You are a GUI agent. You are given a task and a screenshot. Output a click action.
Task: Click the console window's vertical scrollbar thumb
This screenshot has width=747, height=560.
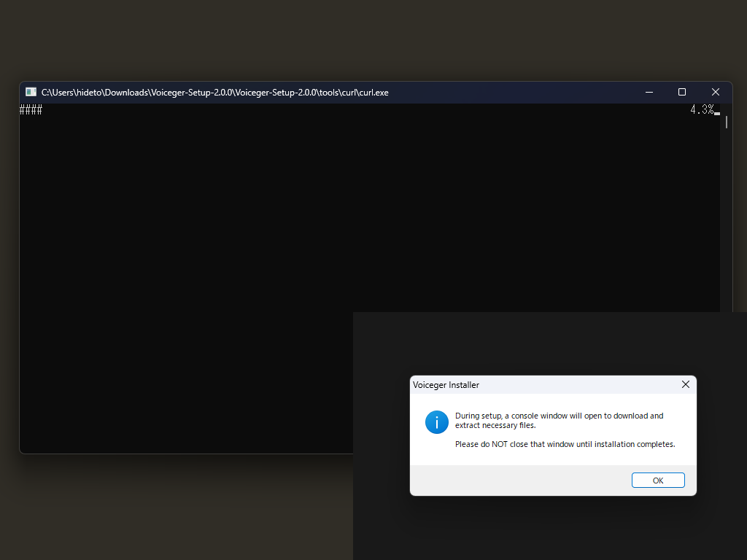click(727, 122)
